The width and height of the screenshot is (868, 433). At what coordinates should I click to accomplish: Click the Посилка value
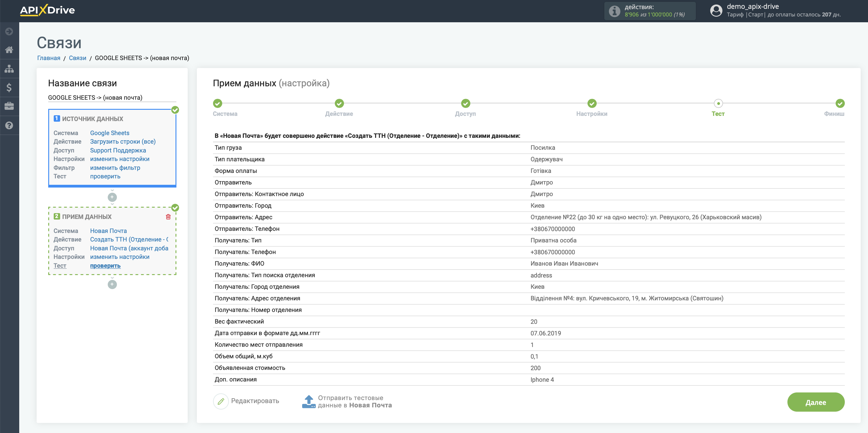click(x=543, y=148)
